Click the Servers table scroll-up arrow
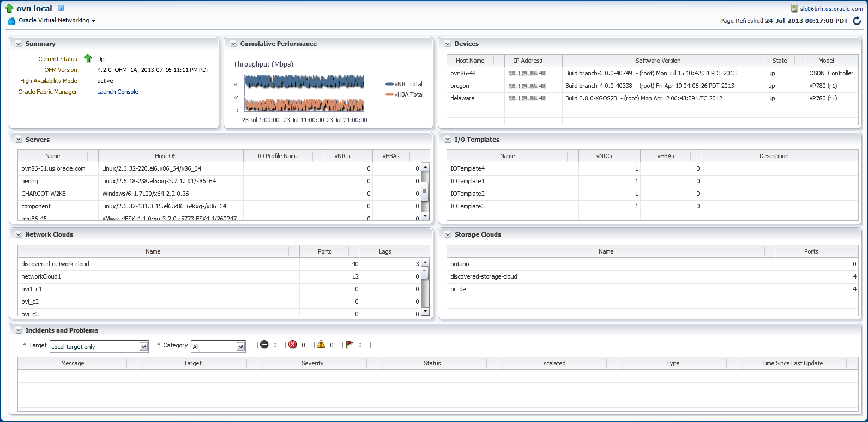Image resolution: width=868 pixels, height=422 pixels. (425, 167)
